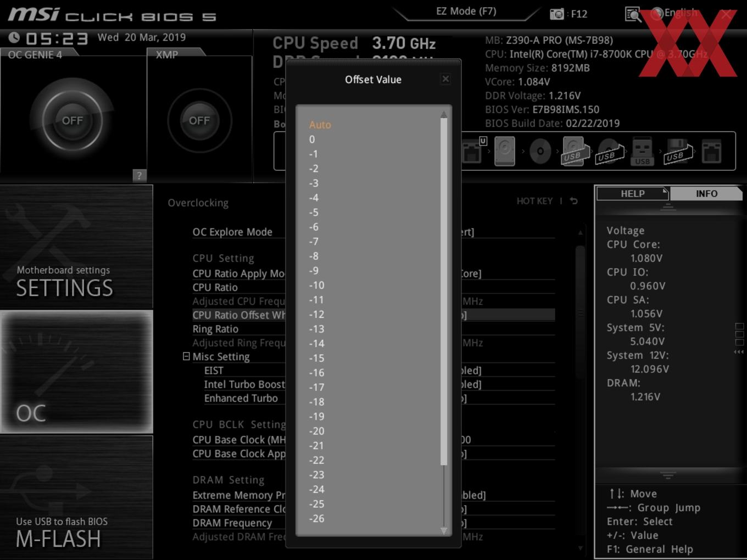Open the question mark help for OC Genie
747x560 pixels.
coord(139,175)
